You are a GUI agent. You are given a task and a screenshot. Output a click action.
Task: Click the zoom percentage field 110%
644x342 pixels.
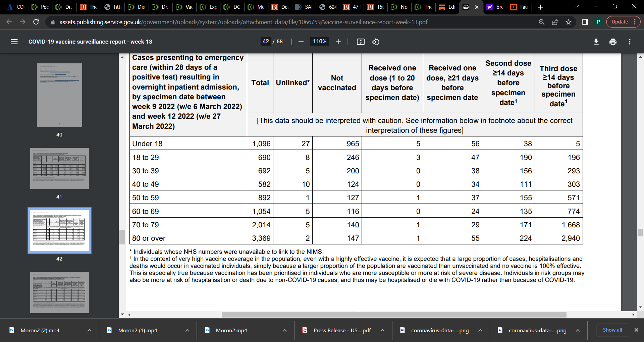click(320, 42)
